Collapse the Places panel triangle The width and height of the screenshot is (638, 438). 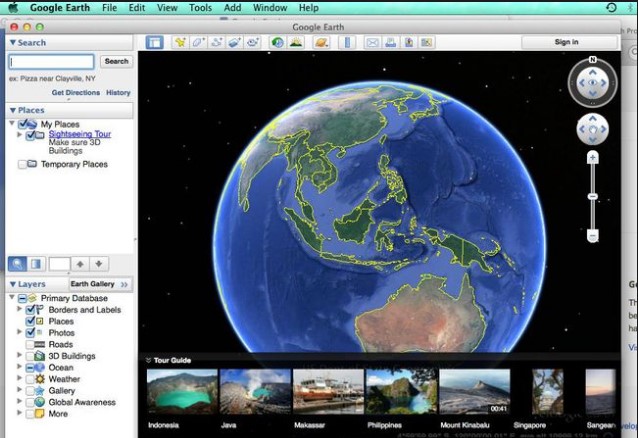(13, 110)
